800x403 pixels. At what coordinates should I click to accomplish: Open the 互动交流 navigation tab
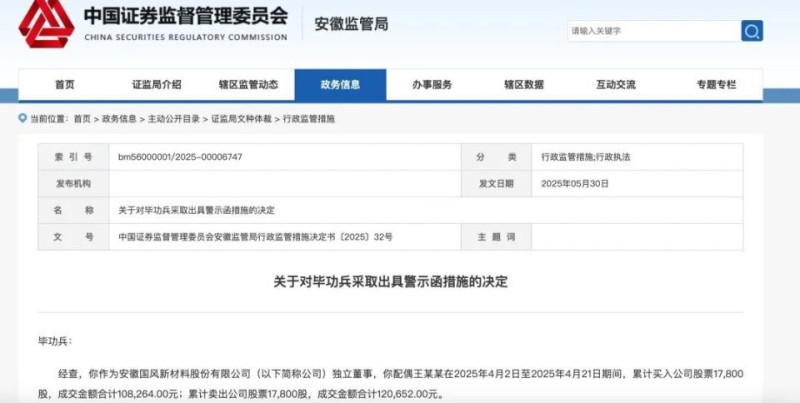pyautogui.click(x=616, y=85)
